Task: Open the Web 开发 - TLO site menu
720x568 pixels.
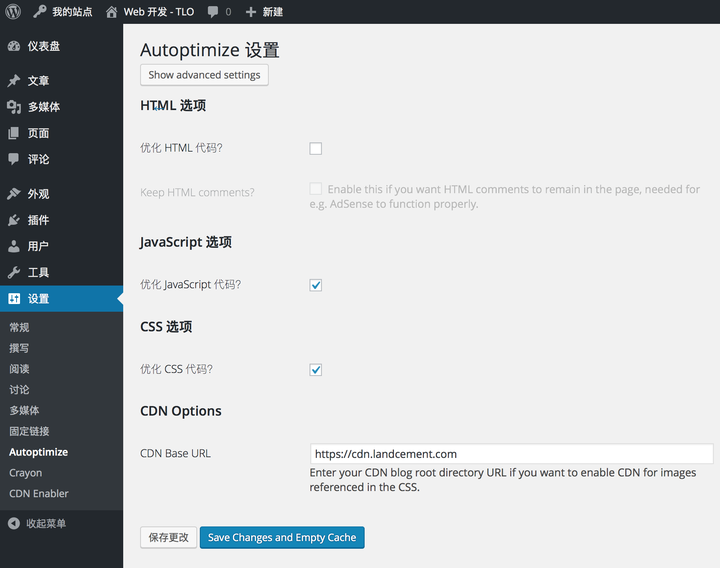Action: click(x=150, y=12)
